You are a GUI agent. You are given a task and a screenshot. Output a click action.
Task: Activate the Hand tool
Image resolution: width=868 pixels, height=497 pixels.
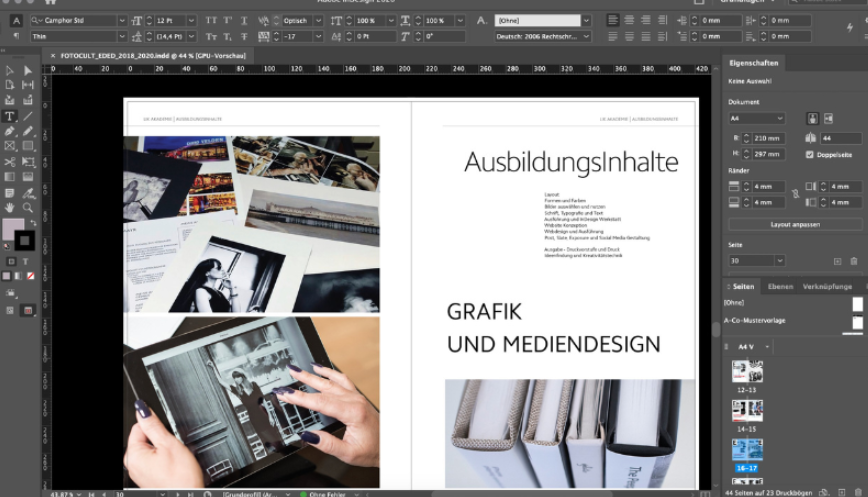point(10,207)
